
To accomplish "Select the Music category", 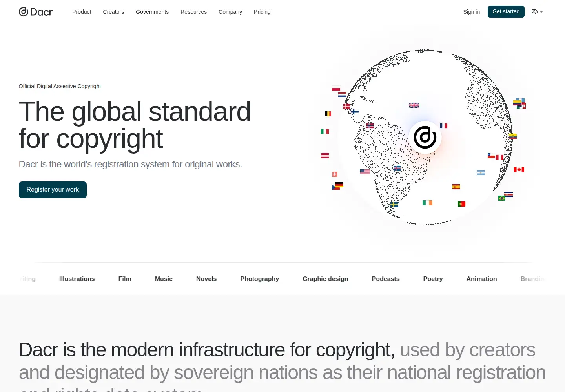I will coord(164,279).
